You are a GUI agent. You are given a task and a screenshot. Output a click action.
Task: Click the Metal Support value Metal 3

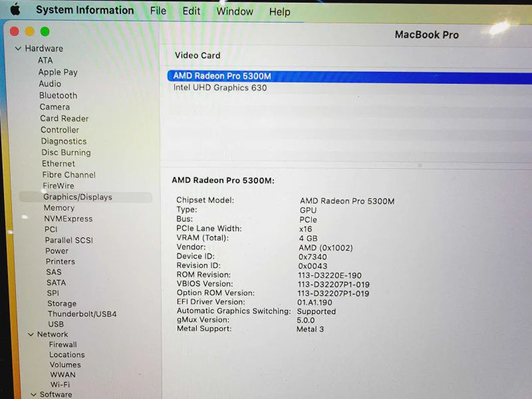(310, 329)
